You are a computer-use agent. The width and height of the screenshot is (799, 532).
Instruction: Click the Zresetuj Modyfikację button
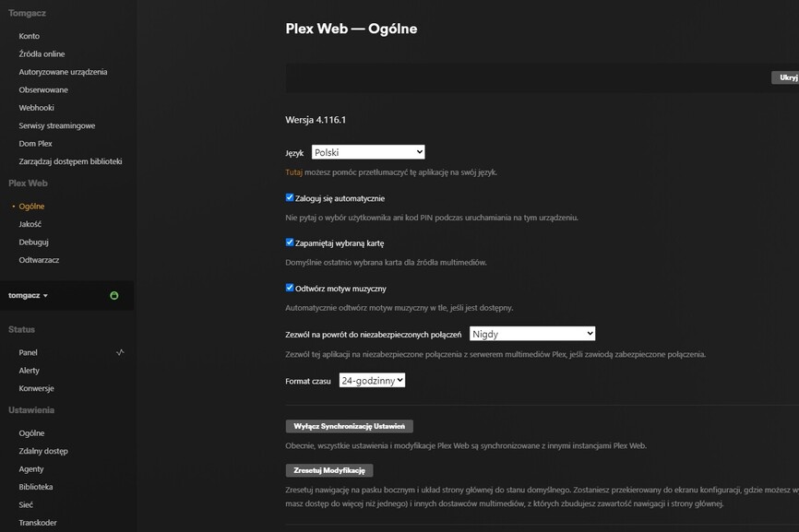point(329,470)
